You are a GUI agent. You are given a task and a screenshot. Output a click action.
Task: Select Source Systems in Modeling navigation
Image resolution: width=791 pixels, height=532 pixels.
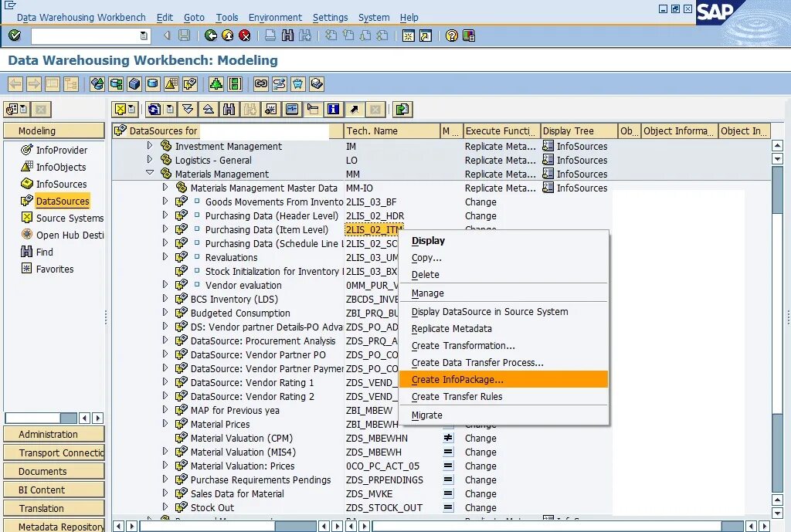click(70, 218)
